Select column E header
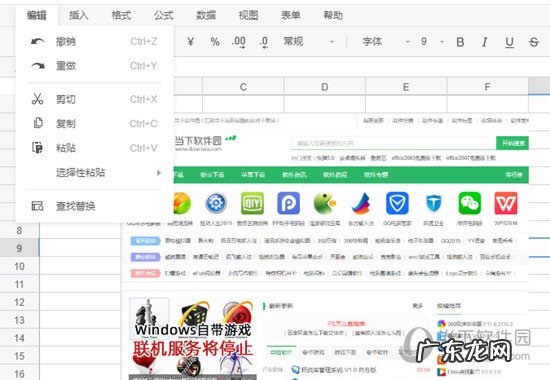 (x=406, y=87)
